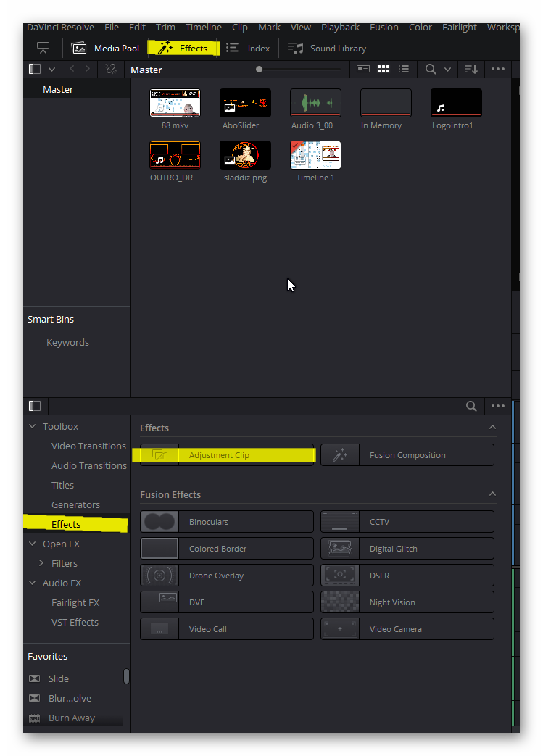The image size is (543, 756).
Task: Open the Media Pool panel
Action: point(106,49)
